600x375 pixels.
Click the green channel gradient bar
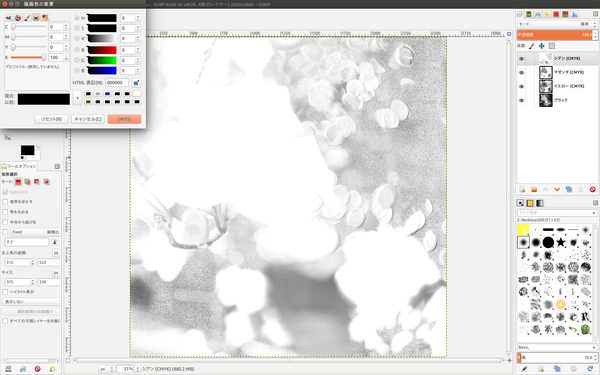[x=102, y=60]
